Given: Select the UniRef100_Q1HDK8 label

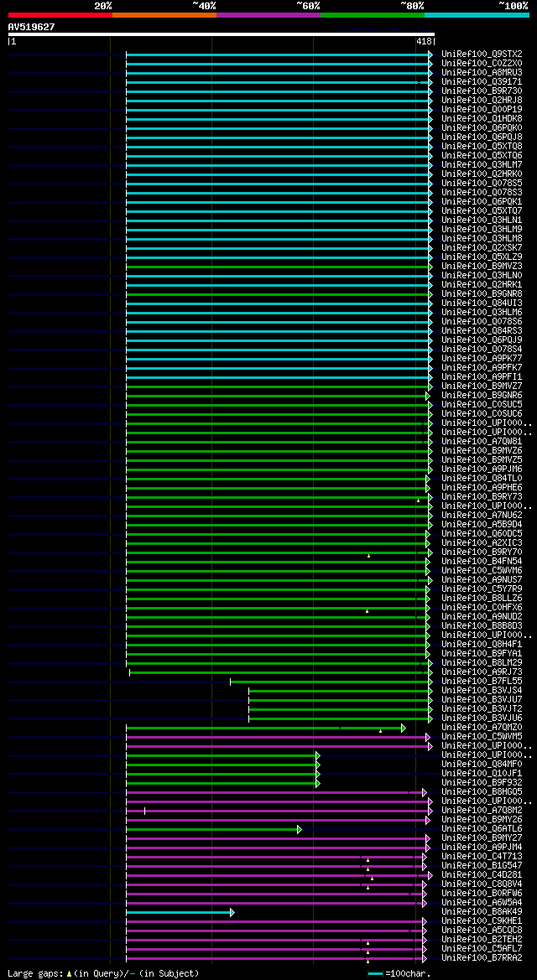Looking at the screenshot, I should (x=482, y=118).
